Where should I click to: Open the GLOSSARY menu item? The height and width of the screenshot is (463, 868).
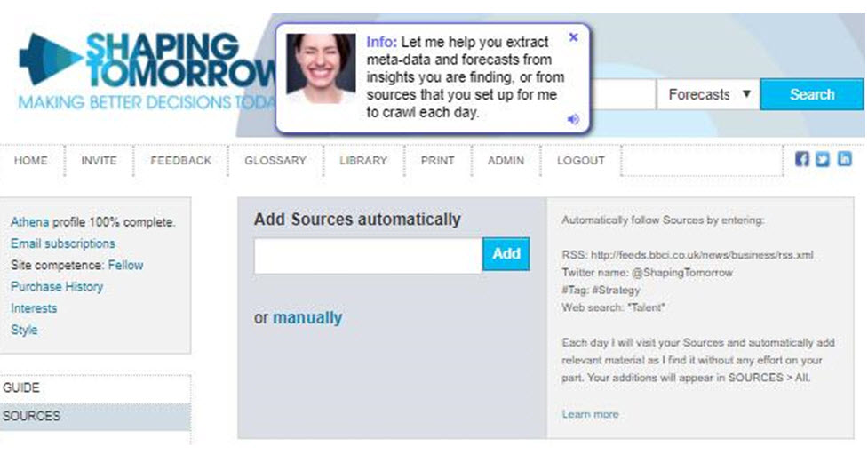pyautogui.click(x=275, y=161)
